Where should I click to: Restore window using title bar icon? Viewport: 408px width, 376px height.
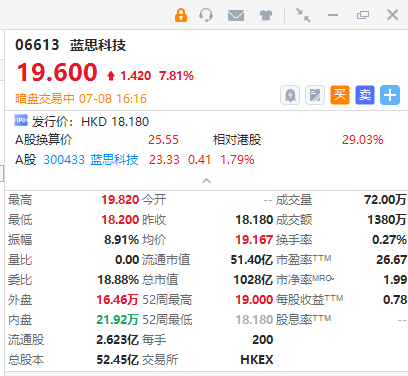click(x=363, y=15)
